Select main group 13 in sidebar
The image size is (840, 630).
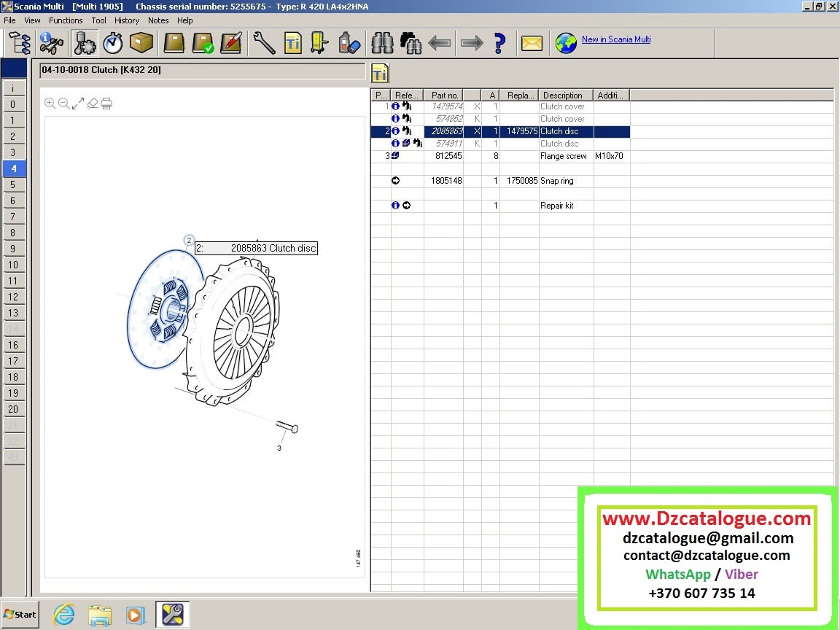tap(13, 313)
